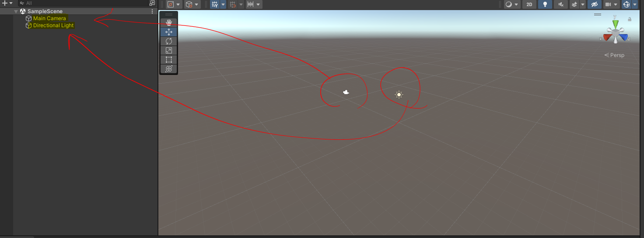This screenshot has width=644, height=238.
Task: Open the scene camera dropdown arrow
Action: pyautogui.click(x=616, y=4)
